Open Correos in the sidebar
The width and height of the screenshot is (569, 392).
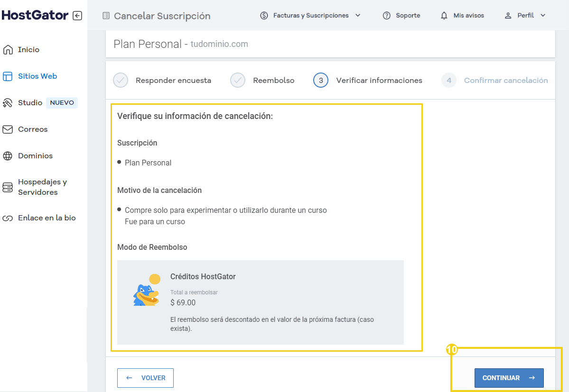pyautogui.click(x=33, y=129)
